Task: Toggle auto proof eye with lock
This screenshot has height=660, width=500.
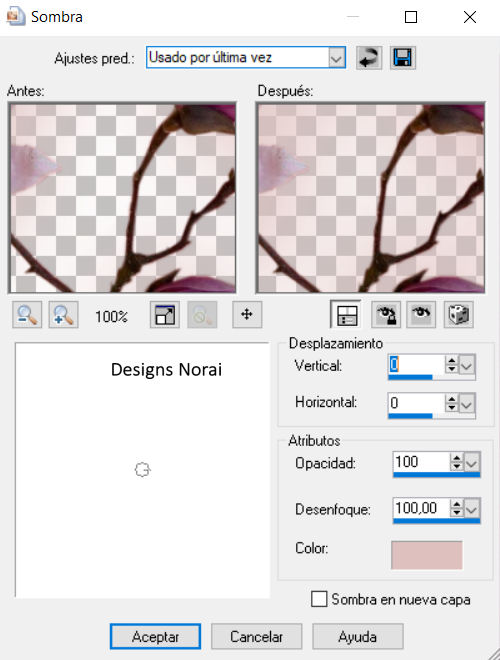Action: coord(386,314)
